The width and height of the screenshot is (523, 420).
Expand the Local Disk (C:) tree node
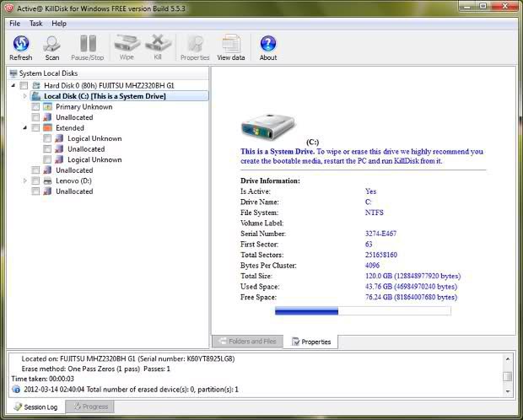tap(25, 96)
